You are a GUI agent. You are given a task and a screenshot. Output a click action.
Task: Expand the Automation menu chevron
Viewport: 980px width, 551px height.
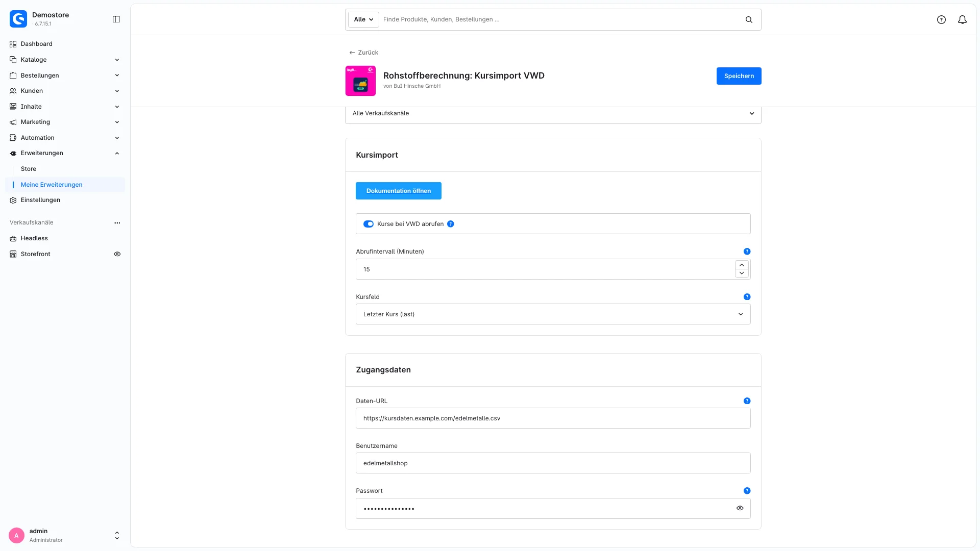pos(117,138)
